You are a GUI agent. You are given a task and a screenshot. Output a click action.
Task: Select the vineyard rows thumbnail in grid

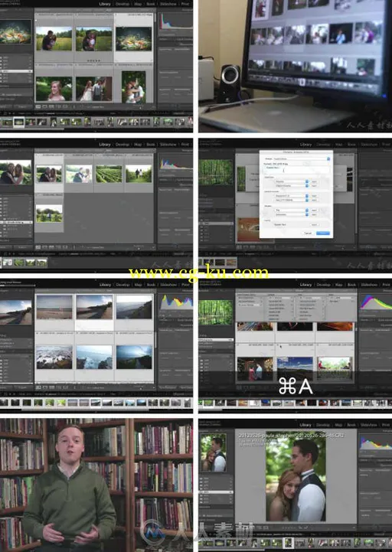point(109,174)
